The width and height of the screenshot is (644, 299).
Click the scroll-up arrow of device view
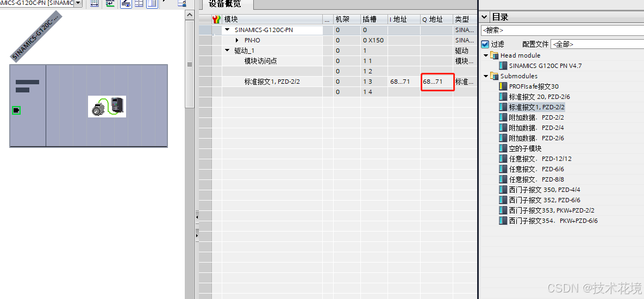click(x=189, y=15)
